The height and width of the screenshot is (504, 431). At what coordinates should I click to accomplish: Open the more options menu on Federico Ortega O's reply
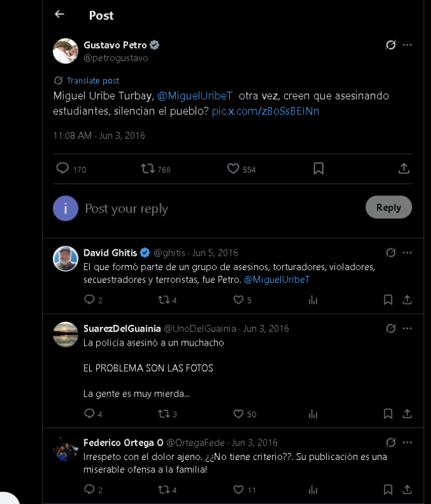(x=407, y=442)
